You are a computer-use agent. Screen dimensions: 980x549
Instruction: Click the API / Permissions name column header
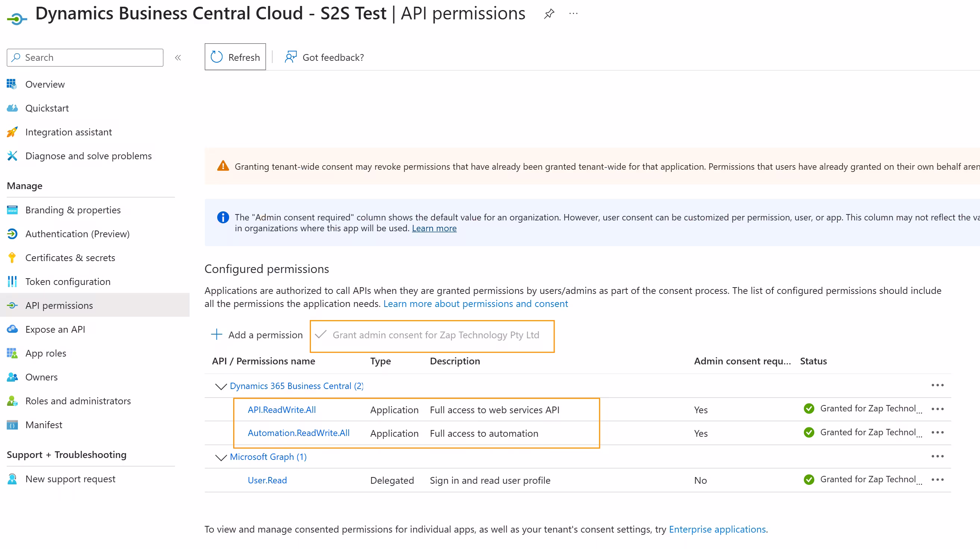click(x=263, y=361)
